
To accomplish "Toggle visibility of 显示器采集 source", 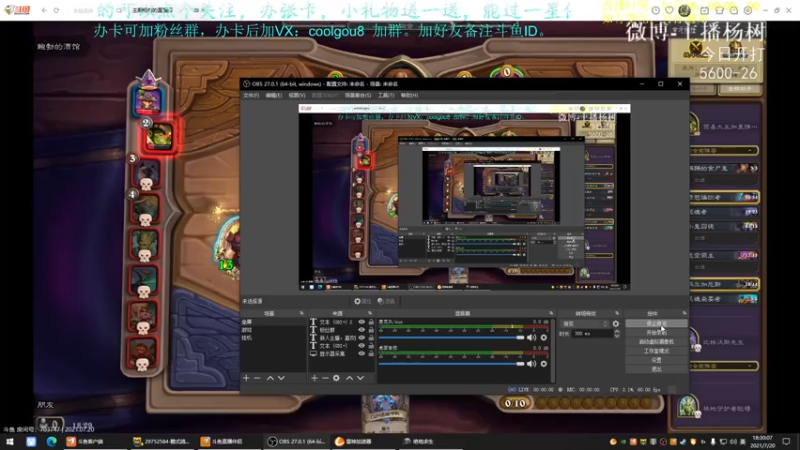I will 362,354.
